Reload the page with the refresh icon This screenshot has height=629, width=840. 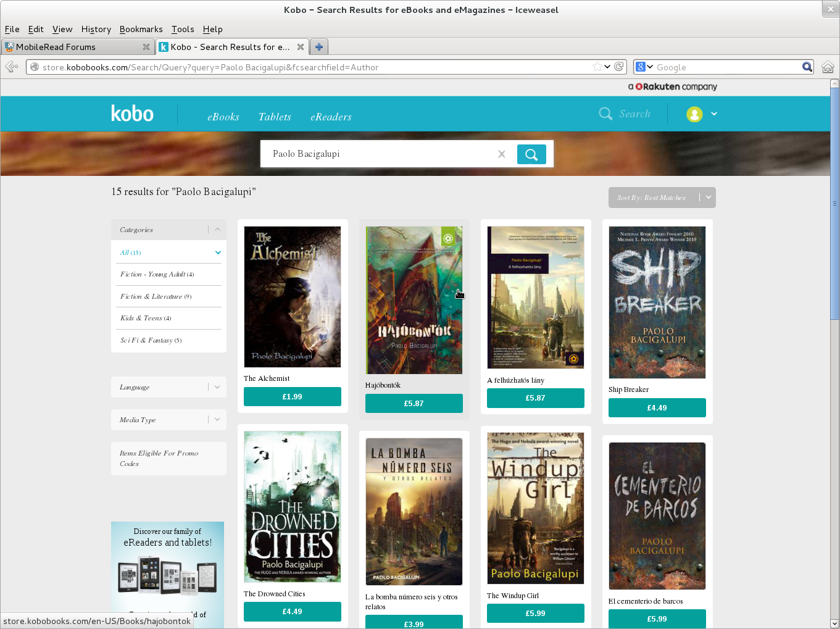coord(619,67)
